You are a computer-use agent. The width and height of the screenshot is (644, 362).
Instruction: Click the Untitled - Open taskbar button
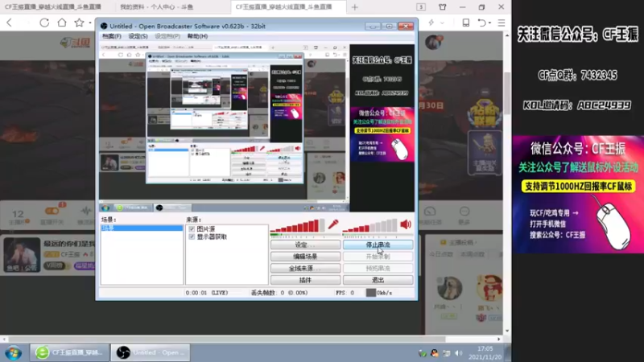[x=151, y=352]
